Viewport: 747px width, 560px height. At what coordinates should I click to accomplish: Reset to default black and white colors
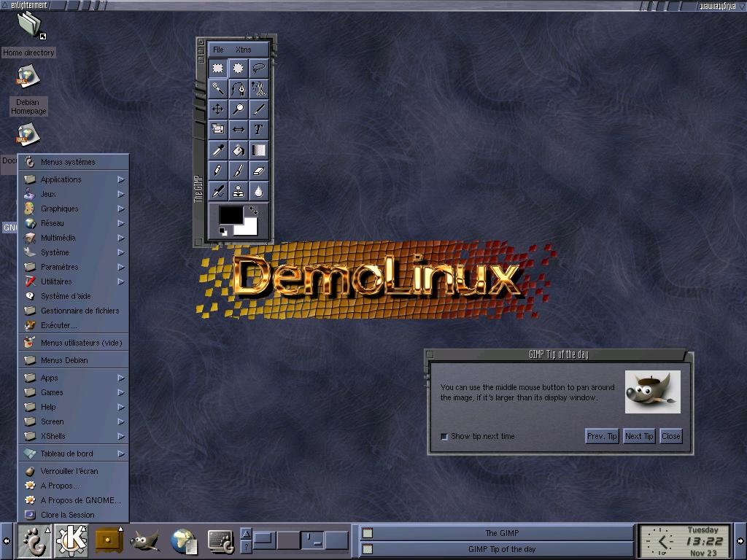click(223, 231)
